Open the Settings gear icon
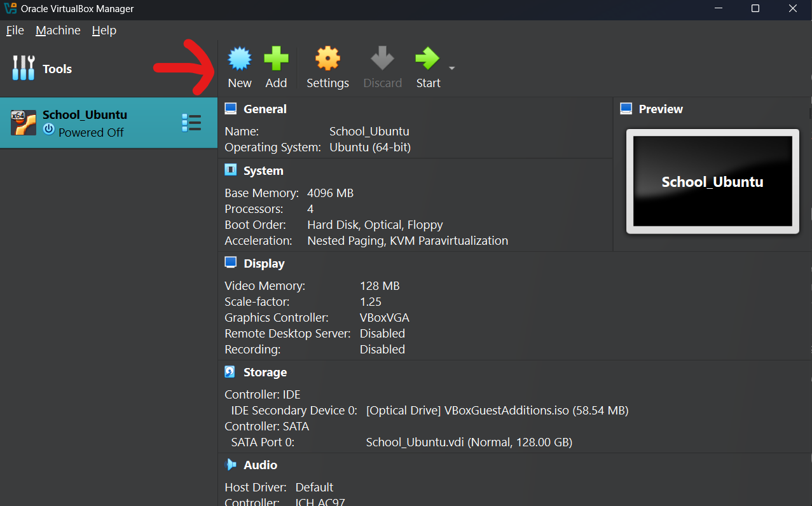 pyautogui.click(x=327, y=59)
